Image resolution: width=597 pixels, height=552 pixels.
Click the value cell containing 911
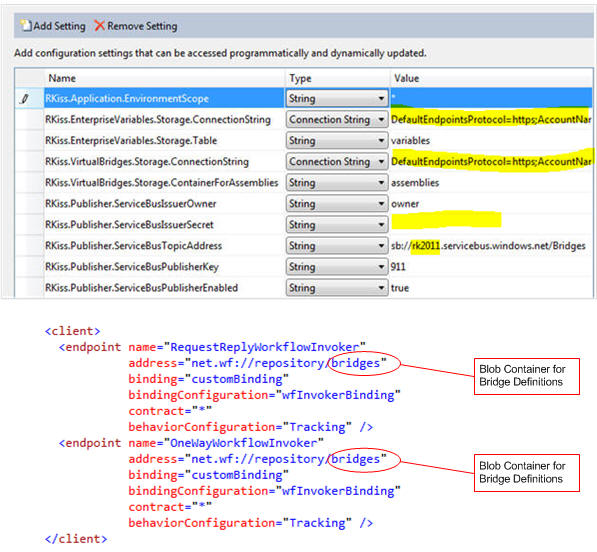tap(491, 266)
